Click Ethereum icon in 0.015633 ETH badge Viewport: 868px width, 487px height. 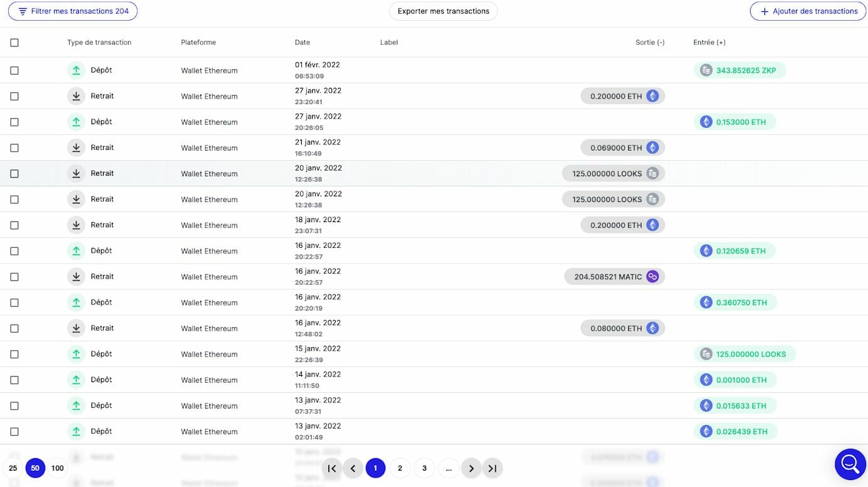[x=706, y=405]
